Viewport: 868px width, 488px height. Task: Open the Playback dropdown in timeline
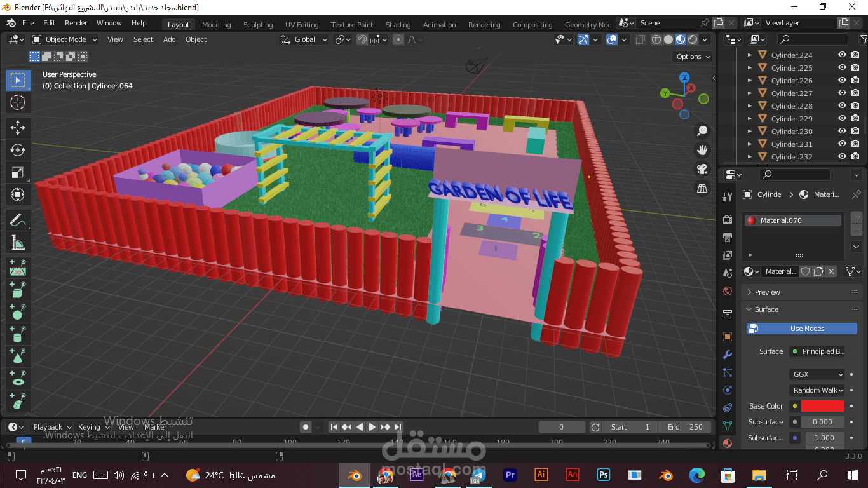[x=51, y=427]
